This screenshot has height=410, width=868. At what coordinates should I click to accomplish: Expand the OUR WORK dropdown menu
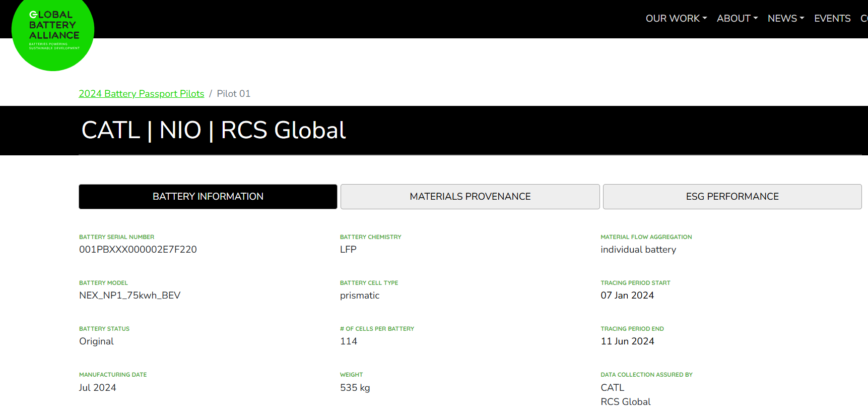[x=676, y=19]
